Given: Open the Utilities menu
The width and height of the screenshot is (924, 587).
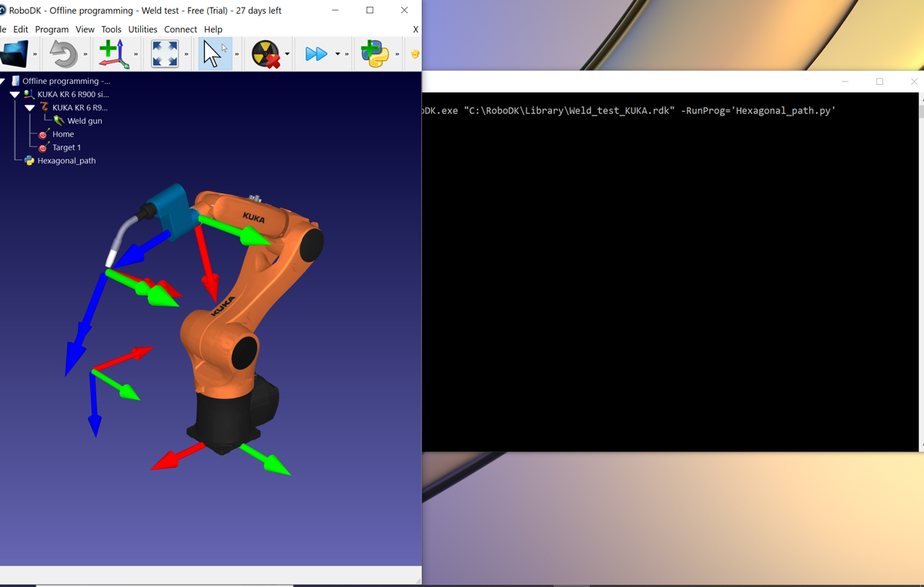Looking at the screenshot, I should [142, 29].
